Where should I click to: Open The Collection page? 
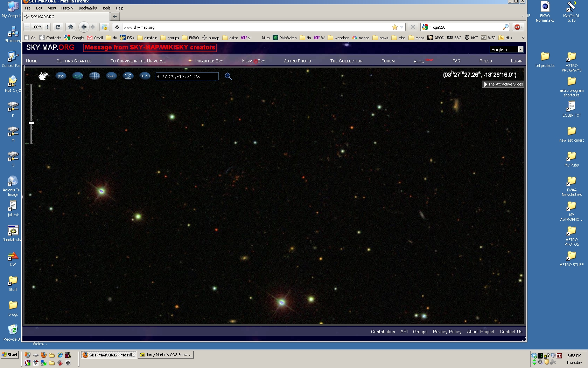point(346,61)
